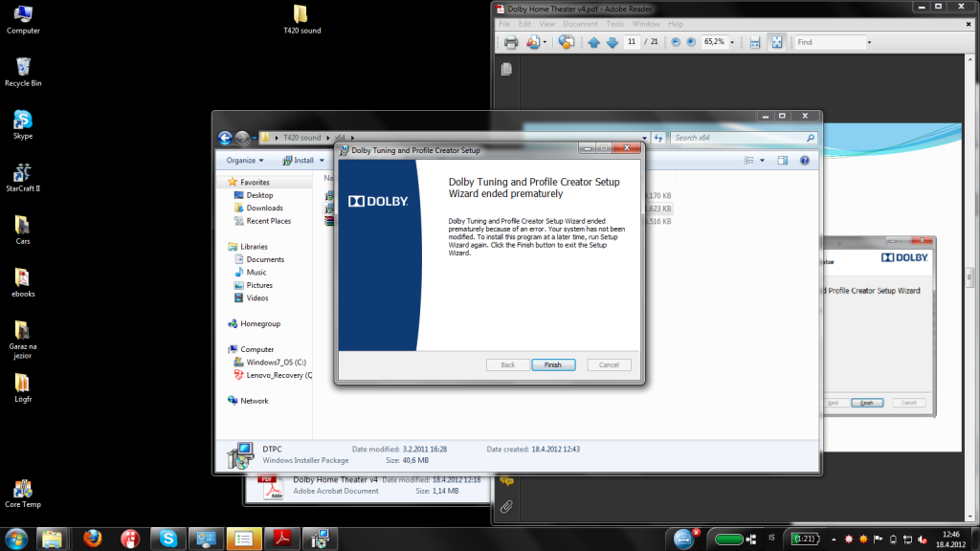Viewport: 980px width, 551px height.
Task: Go to next page with the down arrow
Action: [612, 42]
